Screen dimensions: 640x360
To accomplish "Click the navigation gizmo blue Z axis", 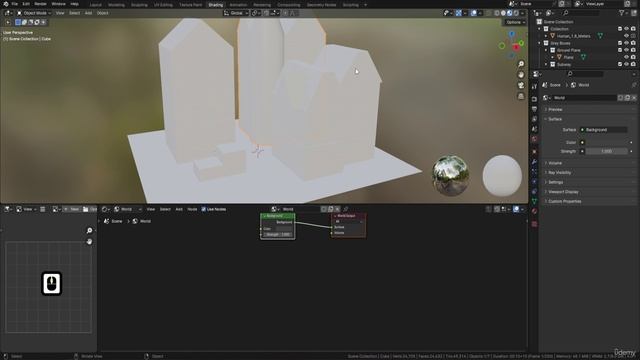I will (511, 35).
